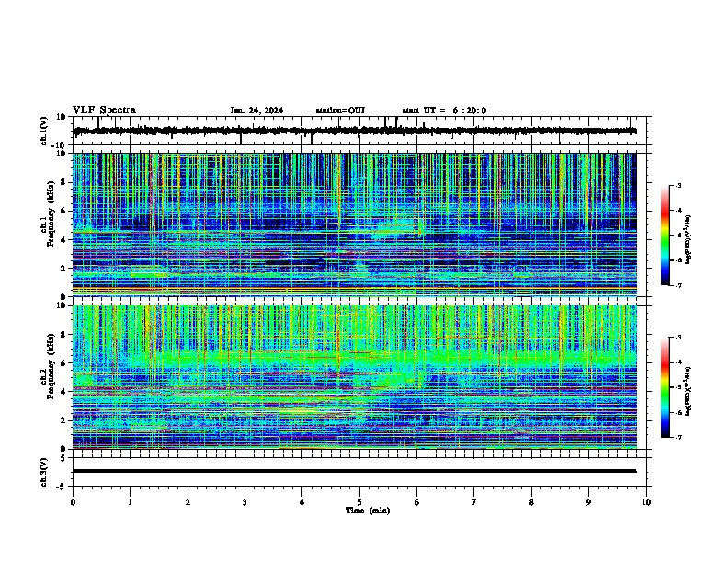
Task: Click tick label "5" on the Time axis
Action: [359, 502]
